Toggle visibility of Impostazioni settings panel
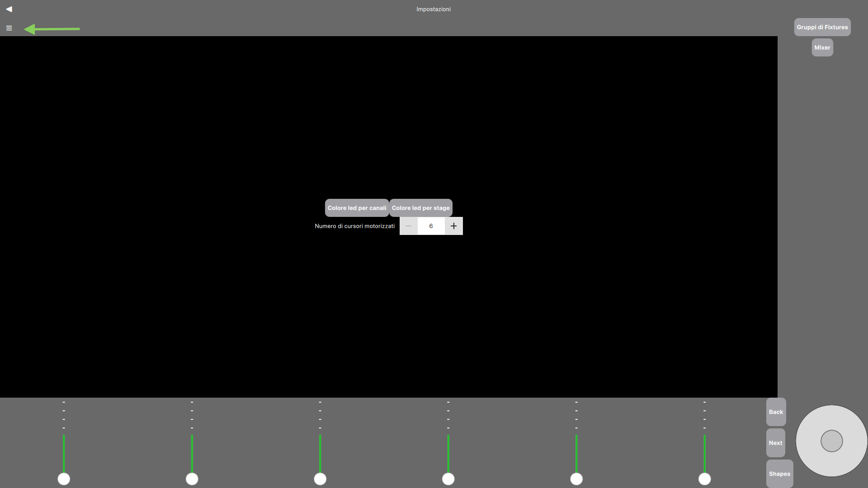Image resolution: width=868 pixels, height=488 pixels. click(x=9, y=28)
